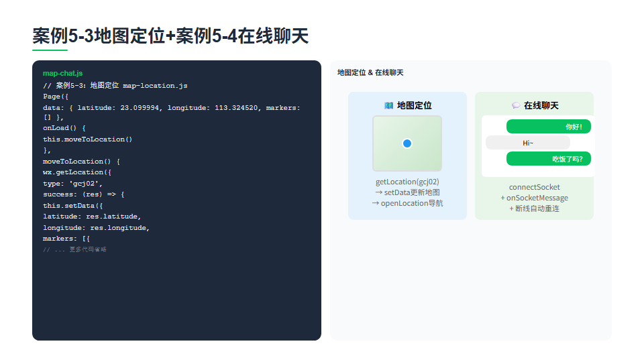The width and height of the screenshot is (644, 362).
Task: Click the code line Page({
Action: click(x=56, y=97)
